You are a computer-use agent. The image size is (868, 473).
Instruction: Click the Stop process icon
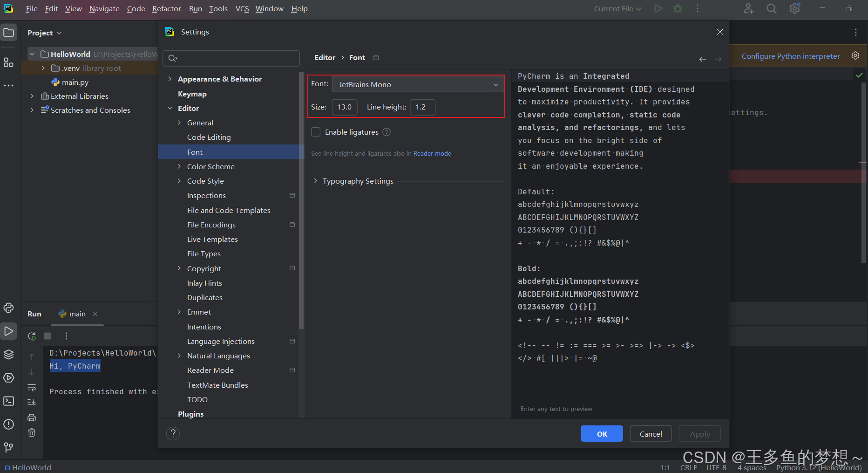tap(47, 336)
